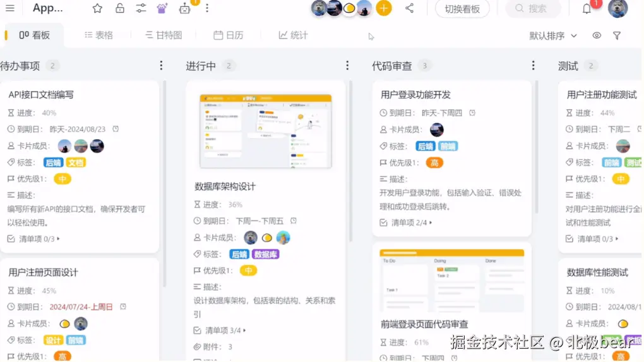This screenshot has height=362, width=644.
Task: Click yellow 设计 tag on 用户注册页面设计
Action: coord(53,341)
